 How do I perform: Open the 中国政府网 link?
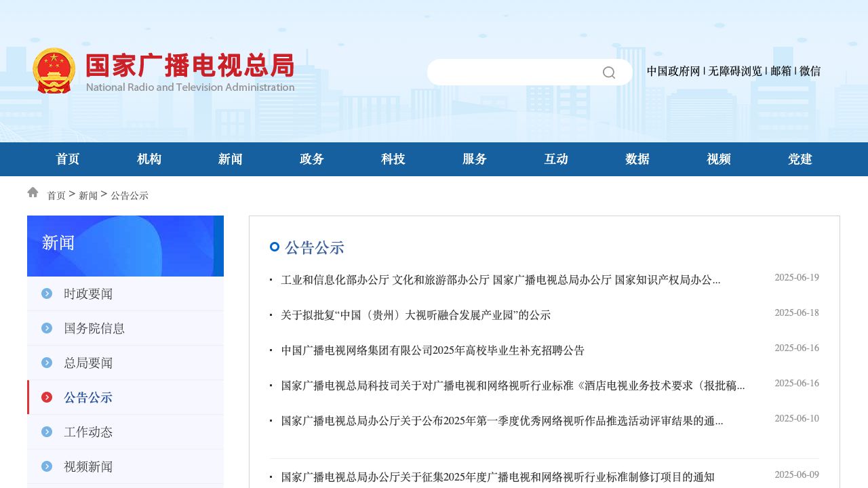(x=673, y=71)
